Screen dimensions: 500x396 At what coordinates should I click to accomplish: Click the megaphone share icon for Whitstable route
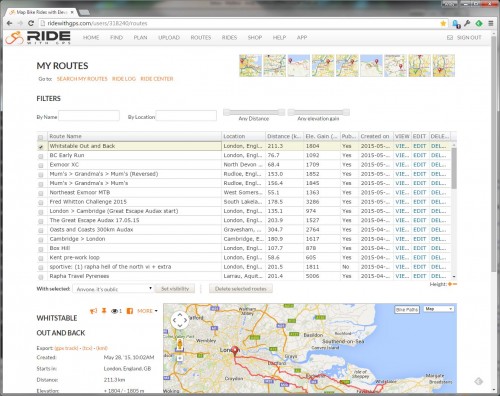[x=93, y=311]
